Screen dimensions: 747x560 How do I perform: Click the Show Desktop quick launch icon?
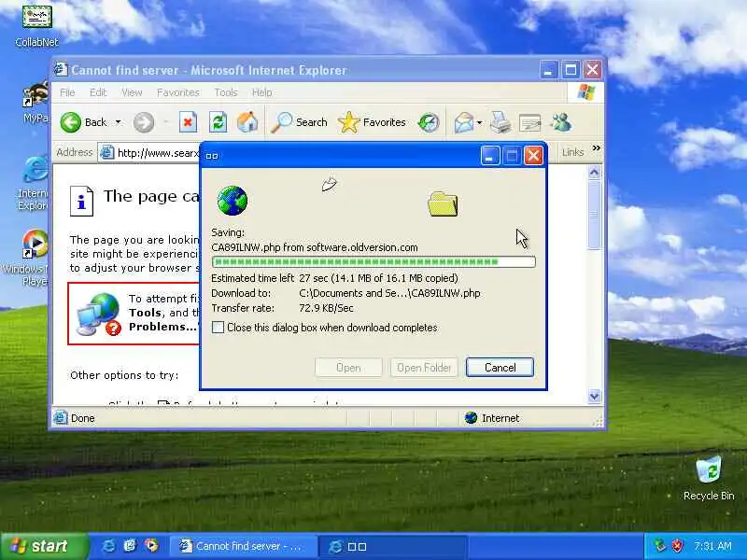[130, 546]
